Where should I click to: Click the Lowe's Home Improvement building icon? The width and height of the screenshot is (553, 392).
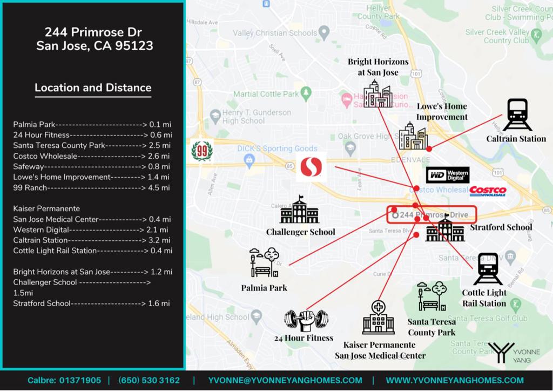pyautogui.click(x=413, y=136)
